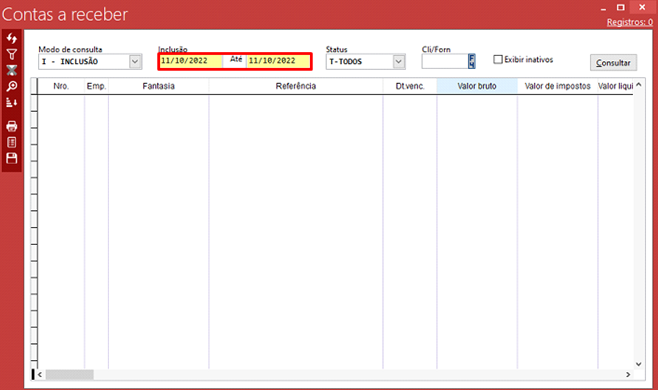The height and width of the screenshot is (390, 658).
Task: Click the horizontal scrollbar thumb
Action: coord(69,374)
